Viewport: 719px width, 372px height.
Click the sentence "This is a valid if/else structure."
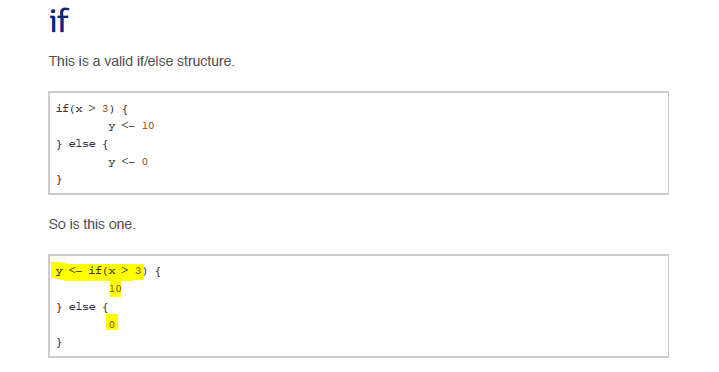[x=142, y=61]
